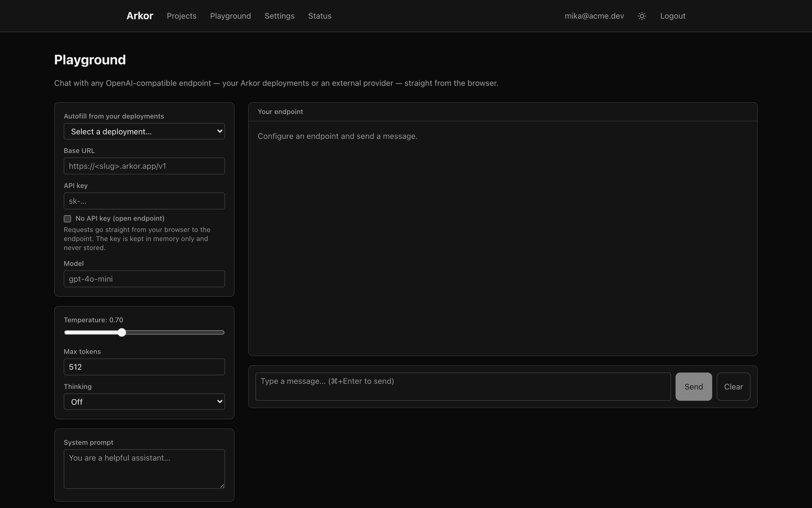Open the Playground nav item
The height and width of the screenshot is (508, 812).
pos(231,16)
